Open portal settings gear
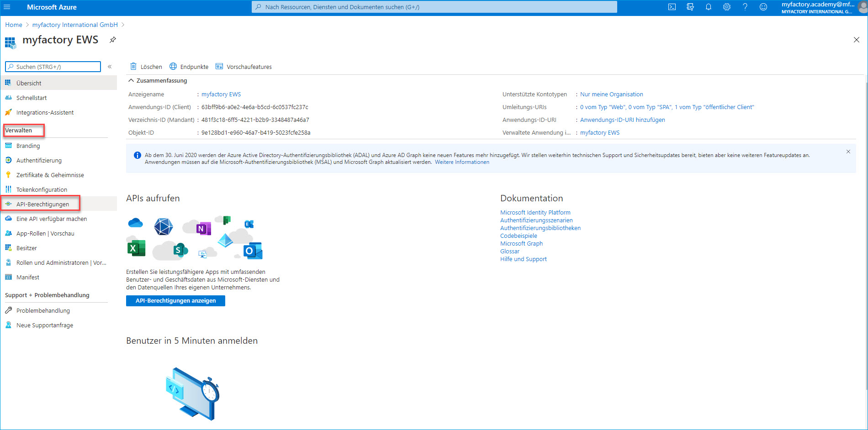Screen dimensions: 868x430 pyautogui.click(x=727, y=7)
